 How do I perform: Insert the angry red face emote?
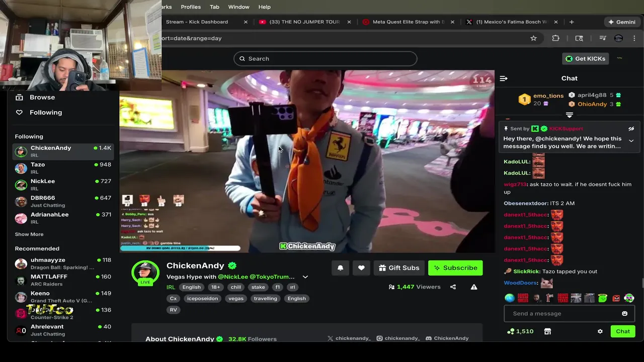click(x=616, y=298)
